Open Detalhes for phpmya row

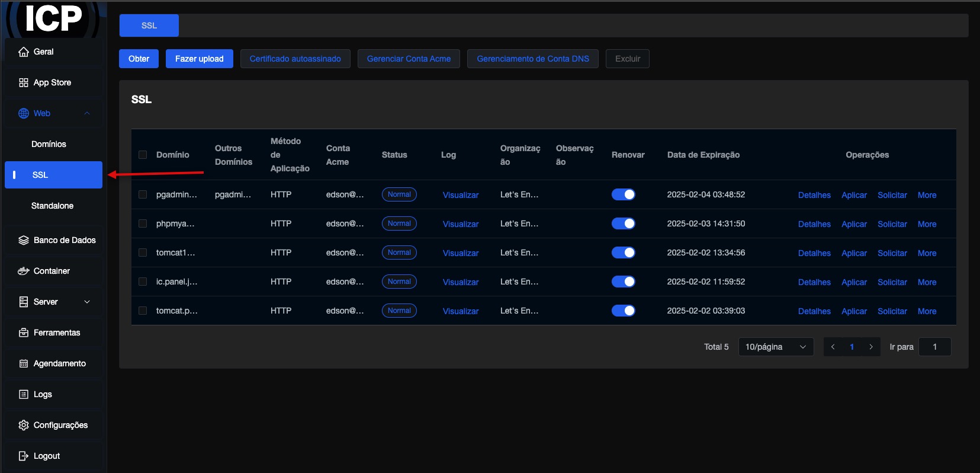point(814,224)
